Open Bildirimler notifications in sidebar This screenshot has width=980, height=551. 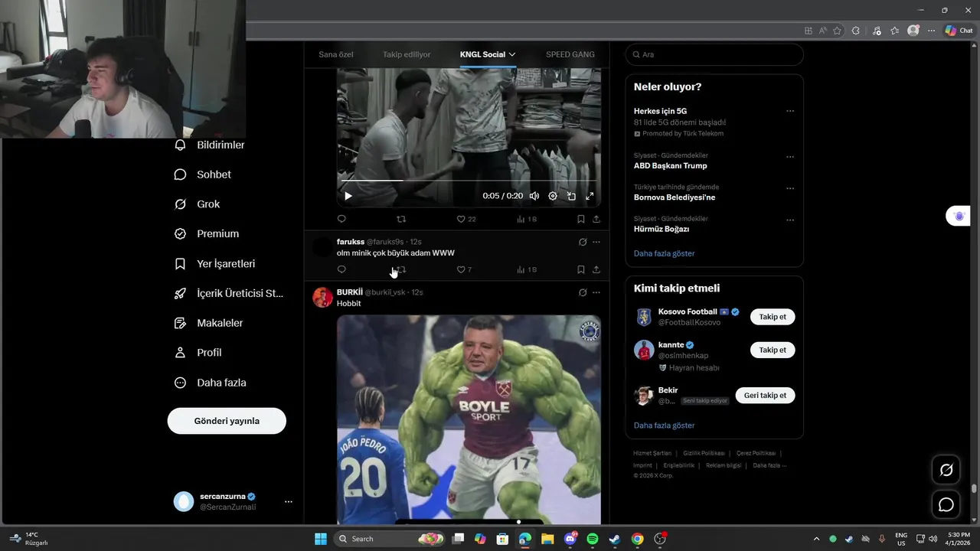210,145
